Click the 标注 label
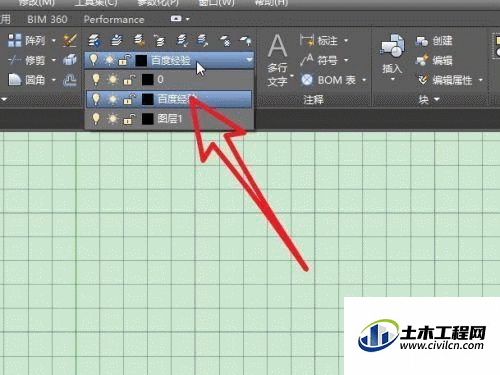500x375 pixels. [328, 41]
